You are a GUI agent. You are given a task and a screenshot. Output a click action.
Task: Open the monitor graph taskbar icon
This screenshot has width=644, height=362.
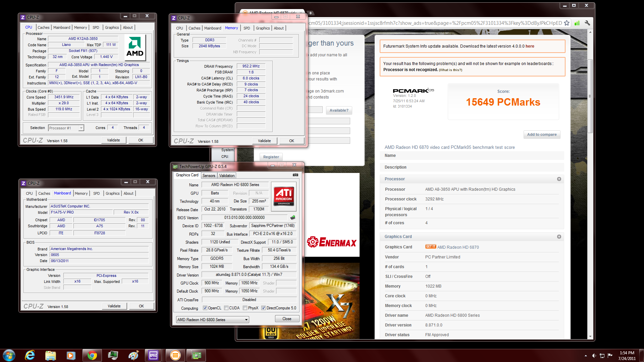[113, 355]
